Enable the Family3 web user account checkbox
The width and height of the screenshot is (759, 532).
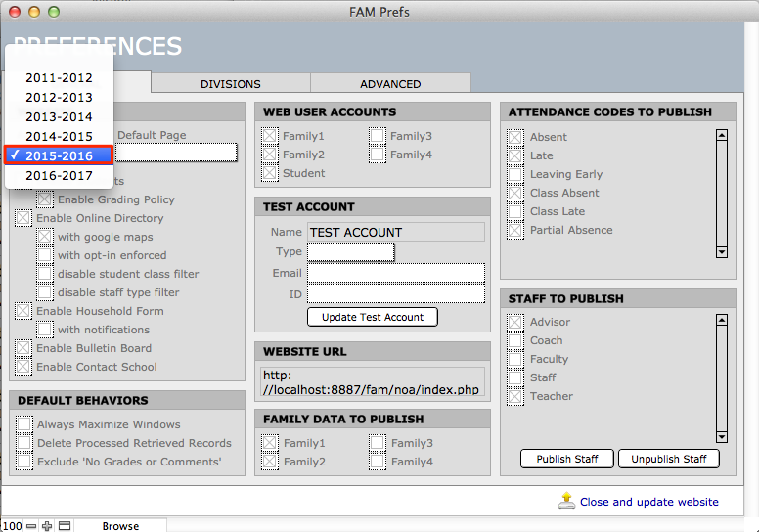(x=378, y=136)
